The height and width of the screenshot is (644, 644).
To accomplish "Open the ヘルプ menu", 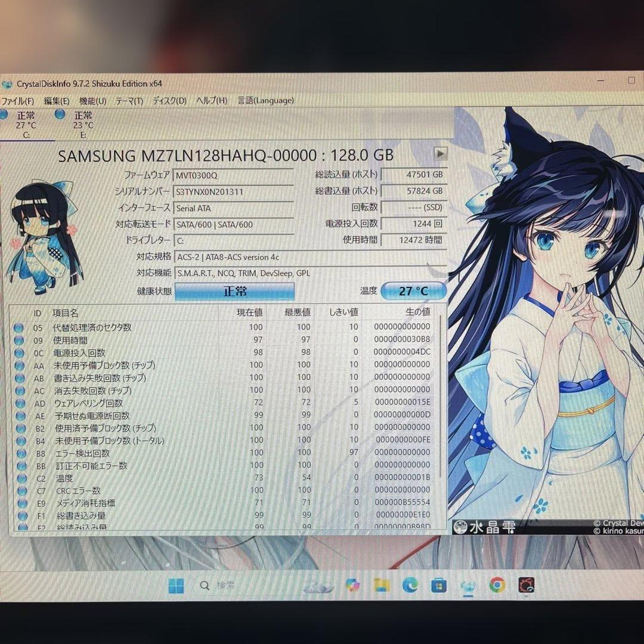I will [212, 101].
